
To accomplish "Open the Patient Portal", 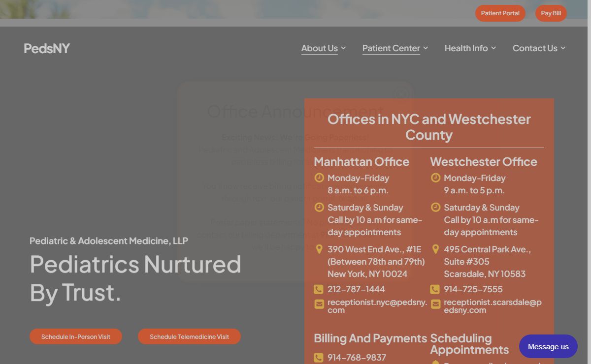I will tap(500, 13).
